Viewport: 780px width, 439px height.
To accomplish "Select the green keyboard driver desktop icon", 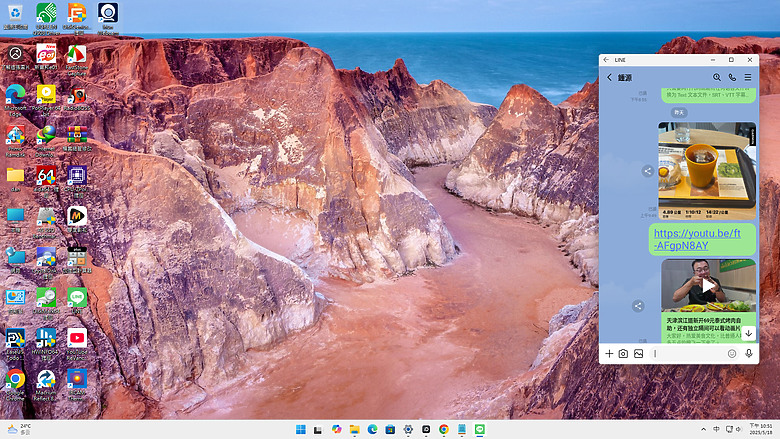I will coord(46,18).
